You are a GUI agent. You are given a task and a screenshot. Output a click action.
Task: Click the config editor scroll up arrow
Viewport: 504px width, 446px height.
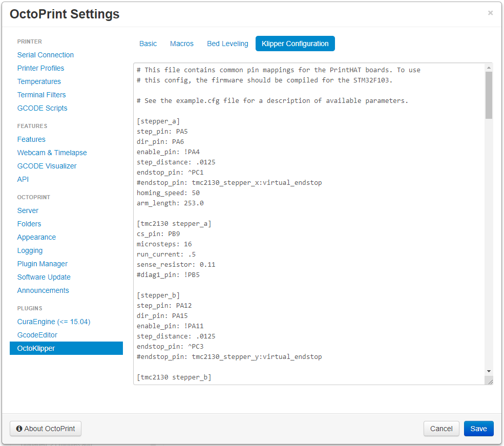click(489, 68)
